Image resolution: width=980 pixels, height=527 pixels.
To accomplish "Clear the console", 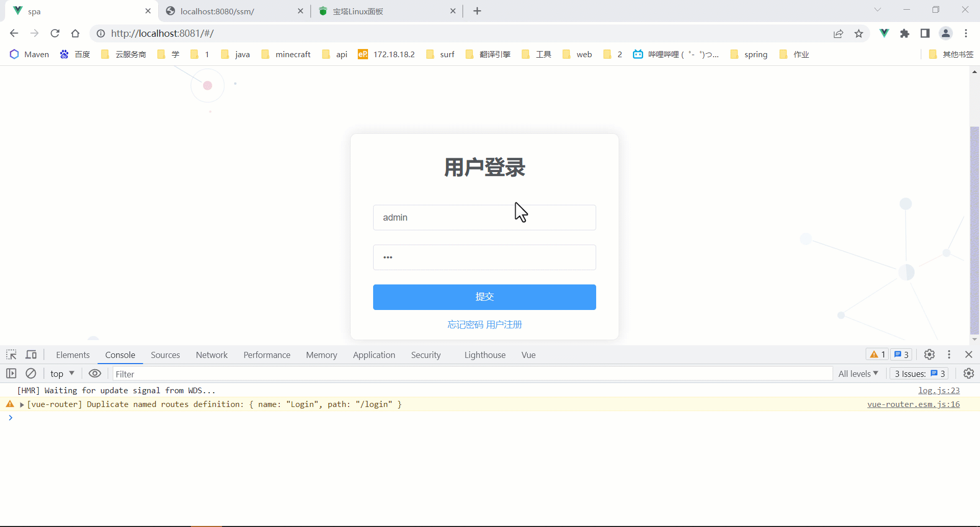I will 31,373.
